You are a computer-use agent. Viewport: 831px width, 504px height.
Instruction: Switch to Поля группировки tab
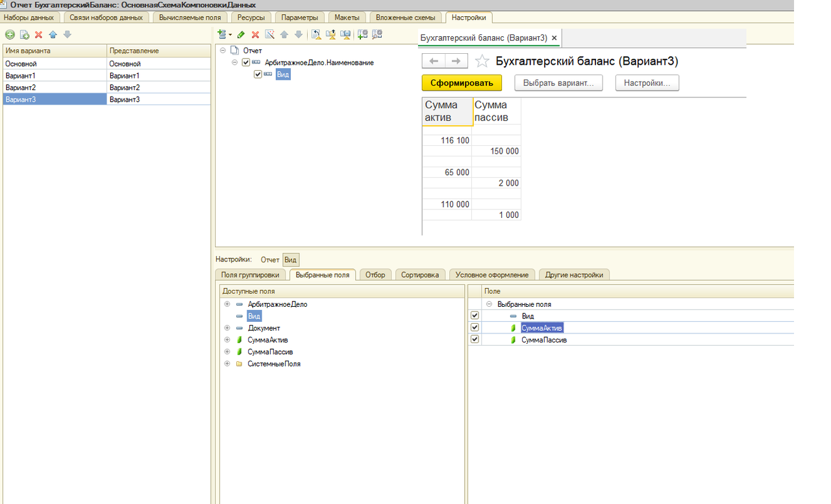pyautogui.click(x=251, y=275)
